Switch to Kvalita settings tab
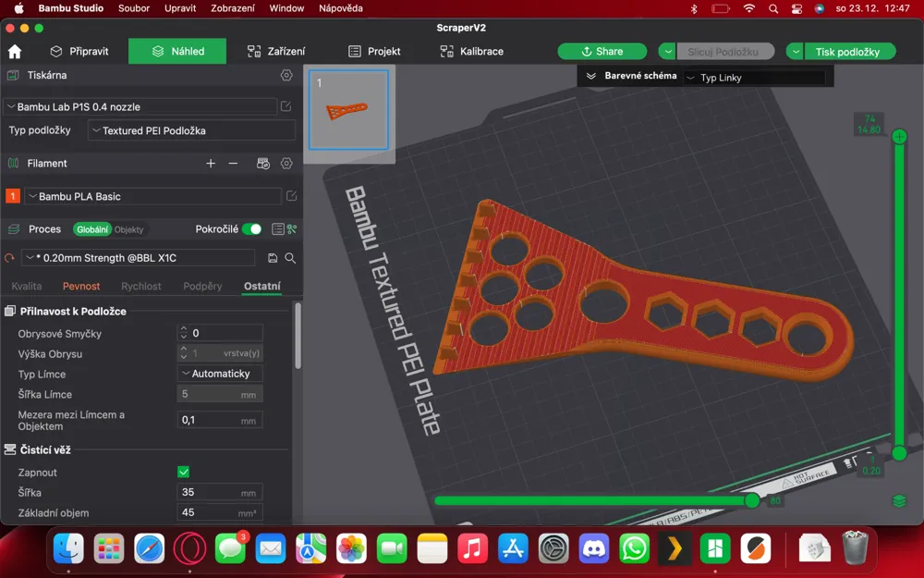The width and height of the screenshot is (924, 578). click(27, 286)
